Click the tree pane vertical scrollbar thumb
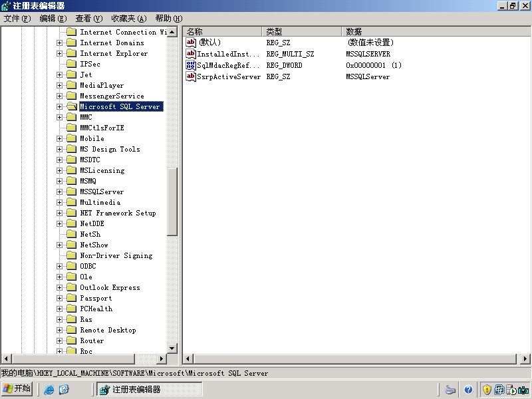The width and height of the screenshot is (532, 399). [x=172, y=201]
